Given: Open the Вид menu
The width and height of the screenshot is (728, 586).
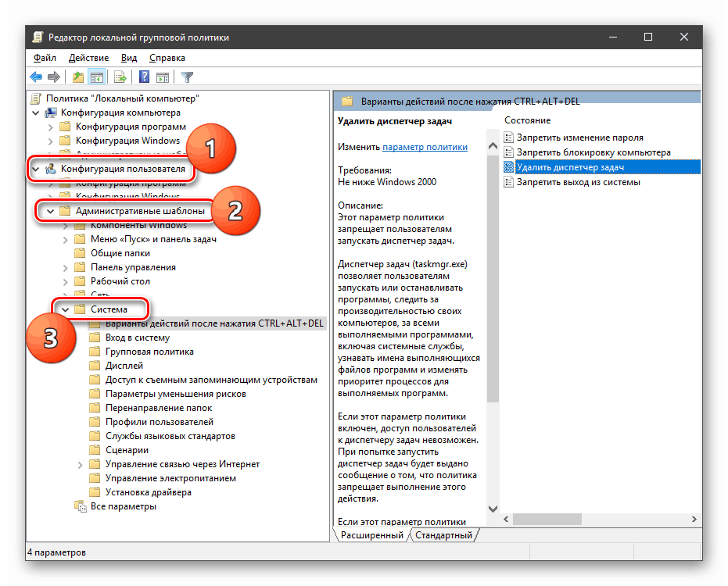Looking at the screenshot, I should tap(129, 58).
